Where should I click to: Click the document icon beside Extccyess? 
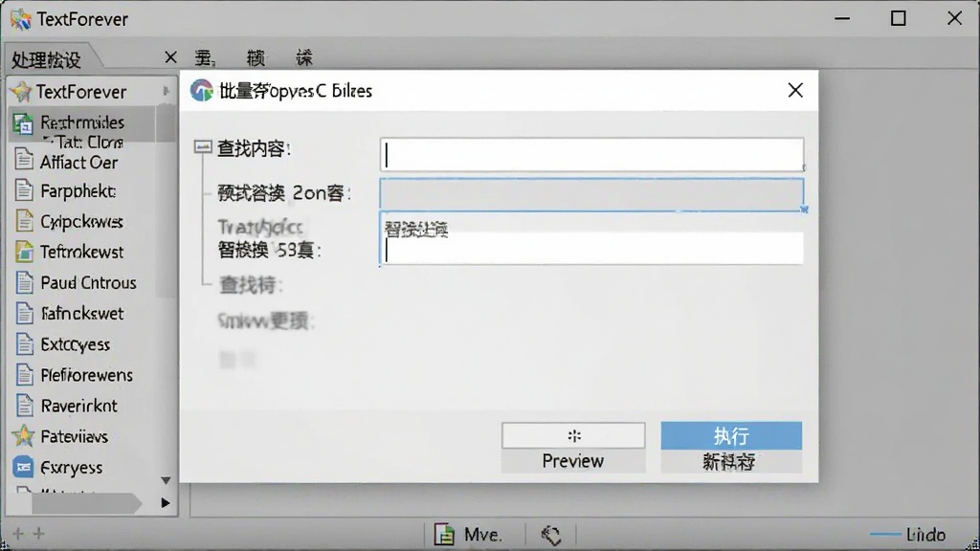[24, 344]
